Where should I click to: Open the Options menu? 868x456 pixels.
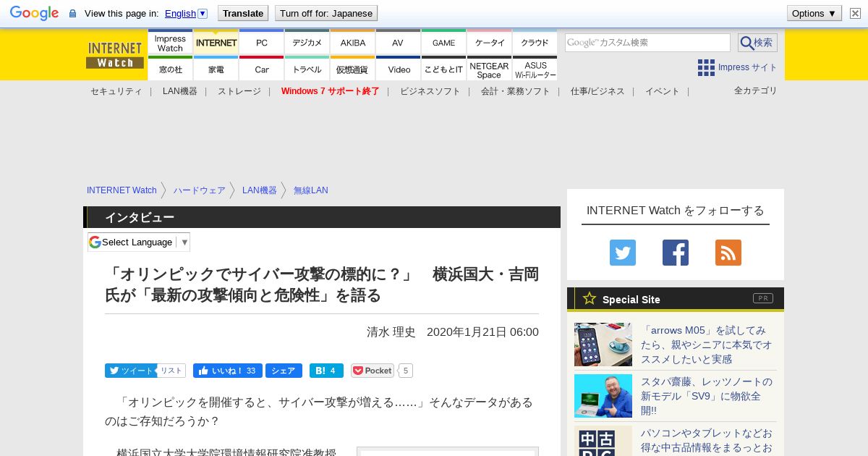[x=814, y=13]
